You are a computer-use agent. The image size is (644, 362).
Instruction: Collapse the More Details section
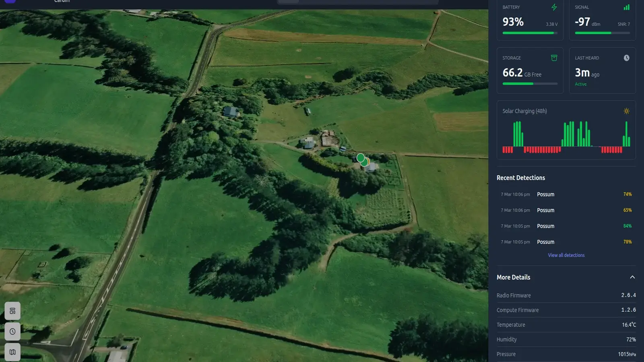pos(632,277)
